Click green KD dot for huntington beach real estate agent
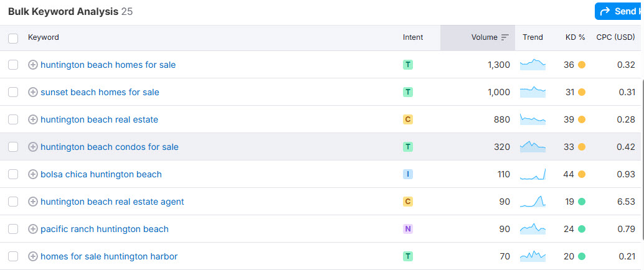 [x=582, y=202]
